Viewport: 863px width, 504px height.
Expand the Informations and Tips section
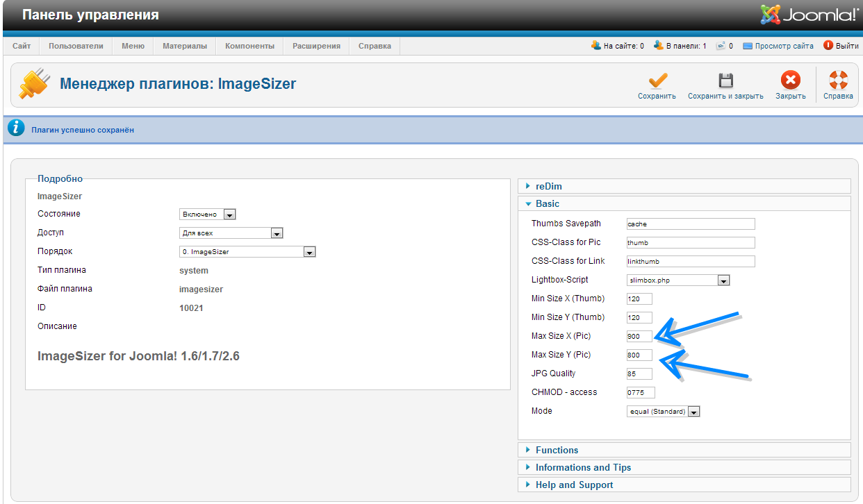pos(583,467)
